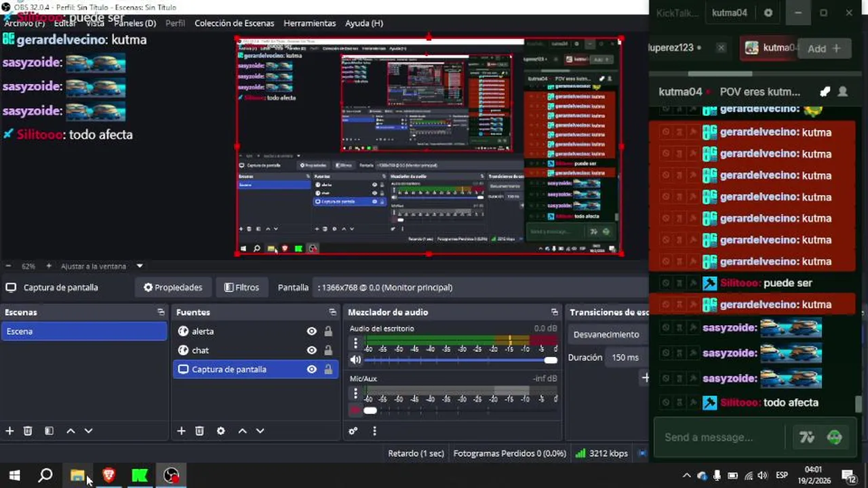Open the Kick green app in taskbar
Viewport: 868px width, 488px height.
pyautogui.click(x=140, y=475)
